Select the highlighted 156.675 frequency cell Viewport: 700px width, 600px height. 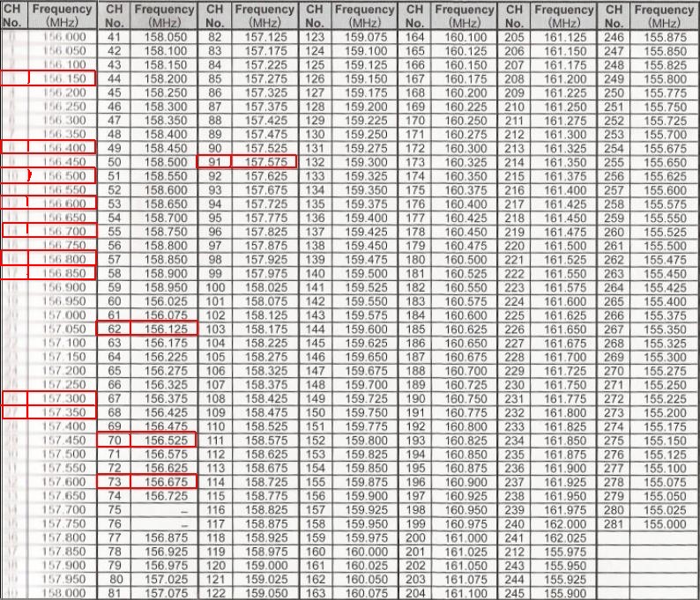[x=165, y=482]
